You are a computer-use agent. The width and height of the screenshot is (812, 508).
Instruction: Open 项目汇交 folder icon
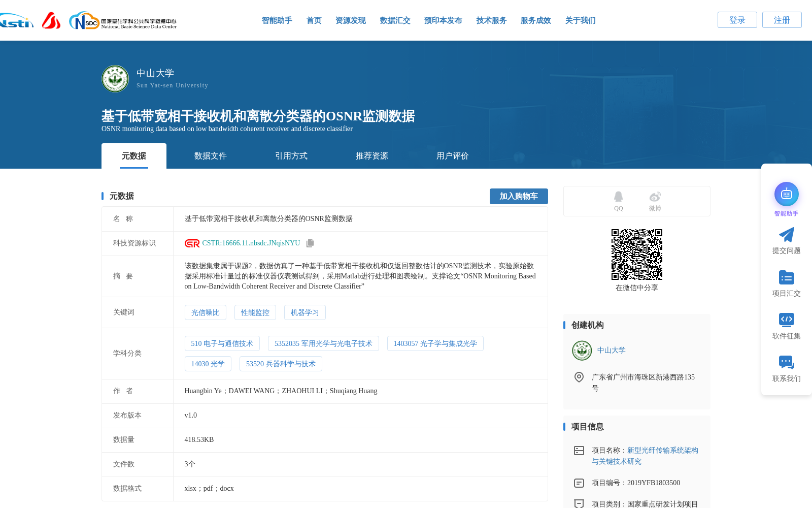point(786,277)
